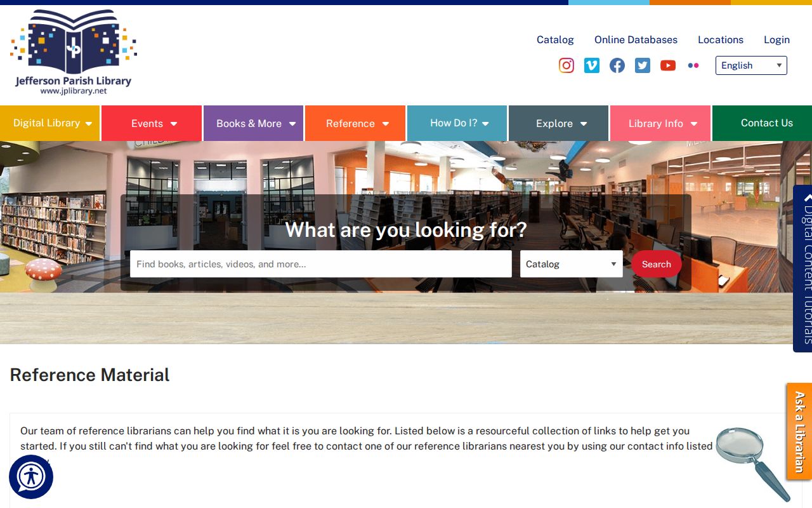Open the YouTube channel icon
The image size is (812, 508).
[668, 65]
